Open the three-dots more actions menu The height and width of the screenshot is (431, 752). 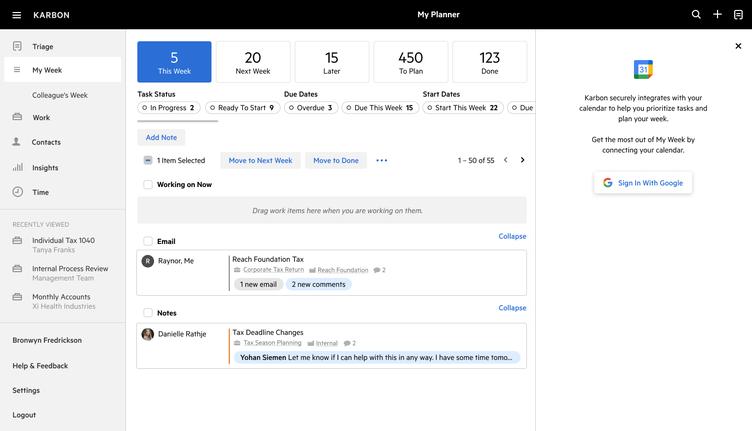382,160
